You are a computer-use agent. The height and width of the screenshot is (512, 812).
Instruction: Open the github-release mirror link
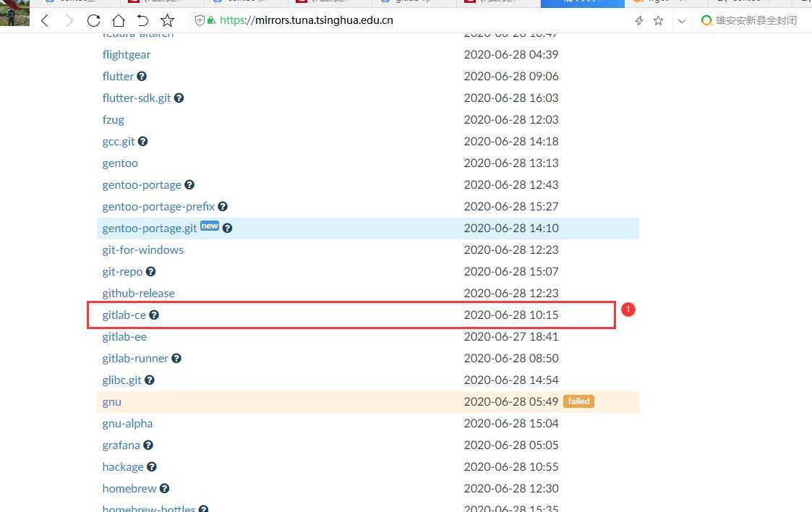click(x=139, y=294)
